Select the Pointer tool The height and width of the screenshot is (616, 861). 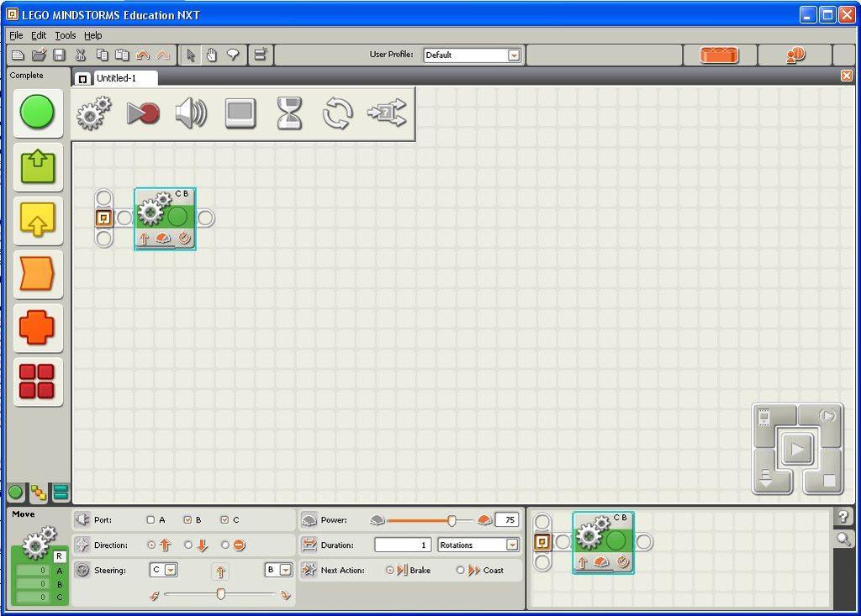191,55
